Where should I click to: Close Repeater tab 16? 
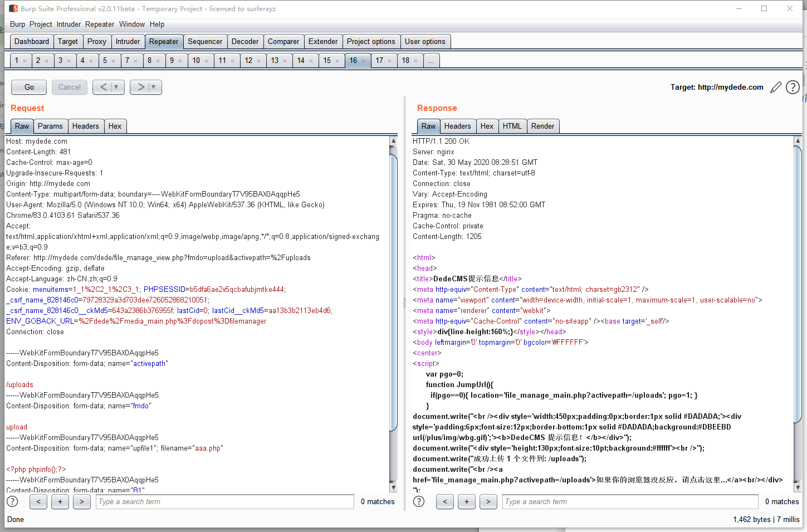[364, 61]
